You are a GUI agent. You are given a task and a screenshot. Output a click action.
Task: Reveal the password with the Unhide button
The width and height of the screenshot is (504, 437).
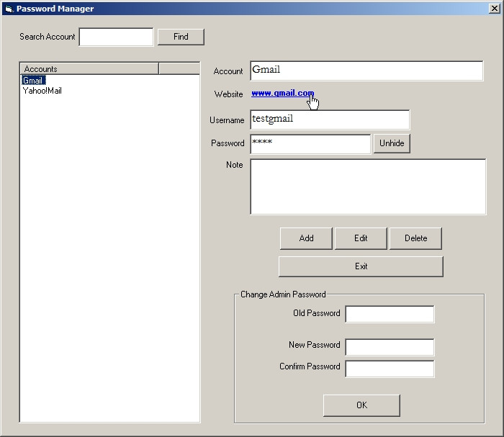(392, 143)
